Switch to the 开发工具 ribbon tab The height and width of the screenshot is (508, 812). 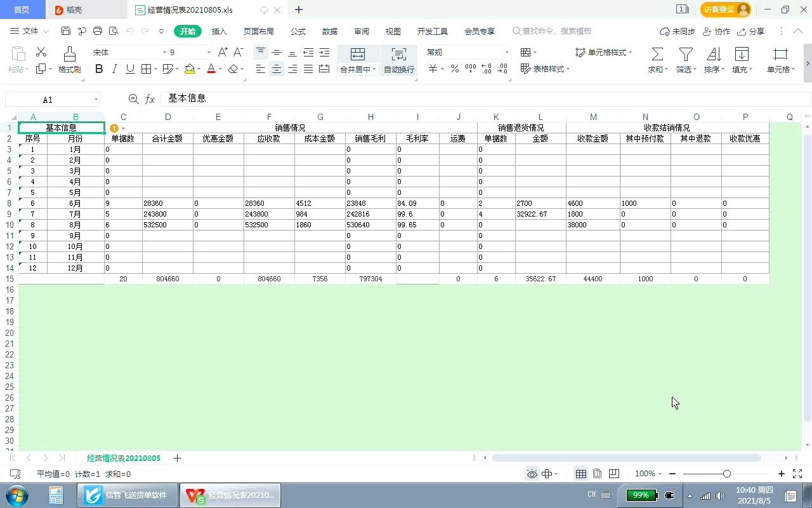click(x=433, y=31)
